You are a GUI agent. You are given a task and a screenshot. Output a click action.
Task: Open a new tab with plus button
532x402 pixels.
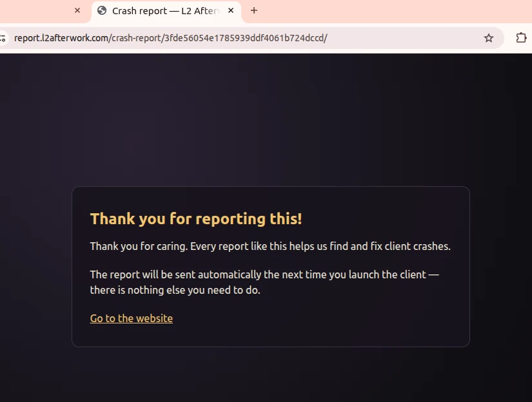pyautogui.click(x=254, y=10)
